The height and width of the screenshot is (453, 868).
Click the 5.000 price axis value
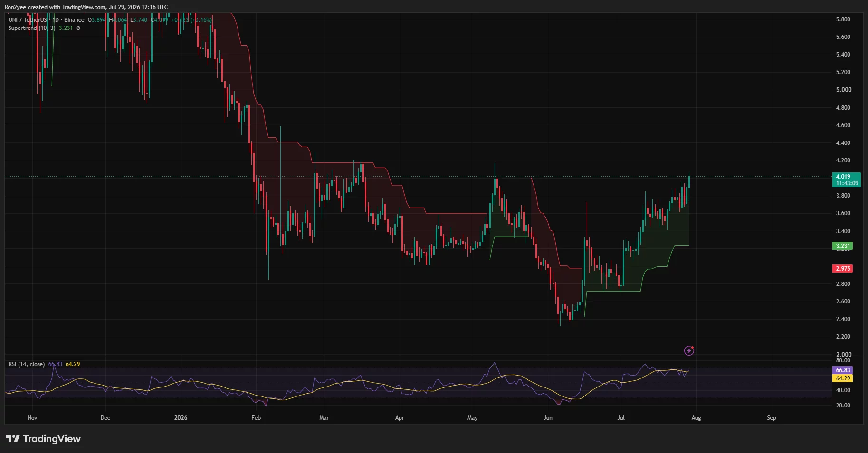(x=843, y=90)
